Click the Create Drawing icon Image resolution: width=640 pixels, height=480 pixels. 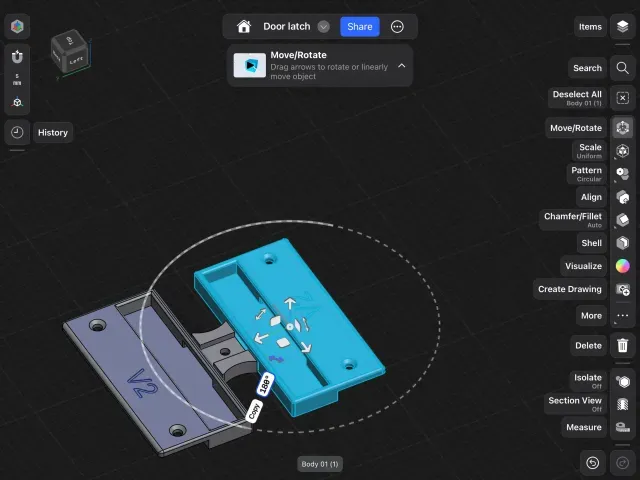tap(622, 289)
